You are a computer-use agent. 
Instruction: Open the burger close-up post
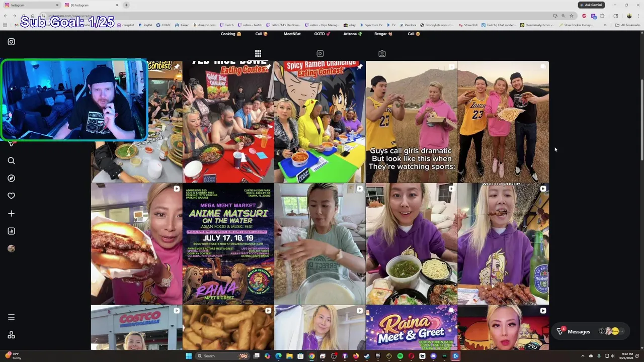(x=137, y=244)
